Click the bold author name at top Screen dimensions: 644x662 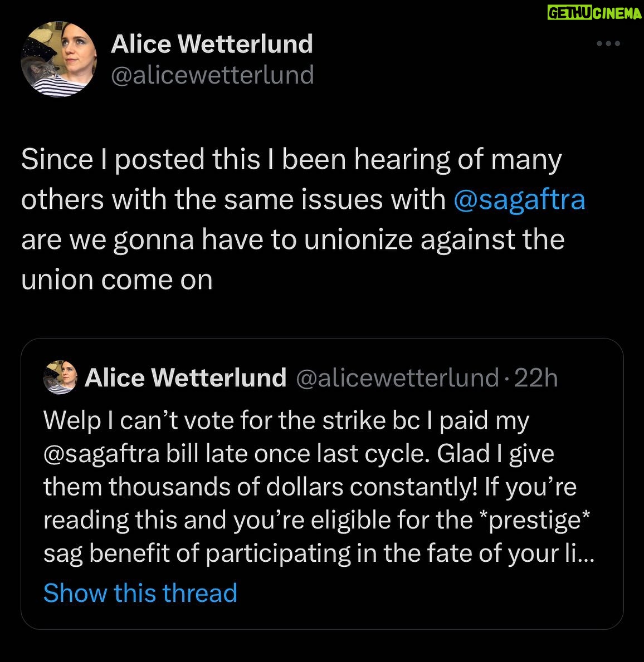(x=212, y=44)
